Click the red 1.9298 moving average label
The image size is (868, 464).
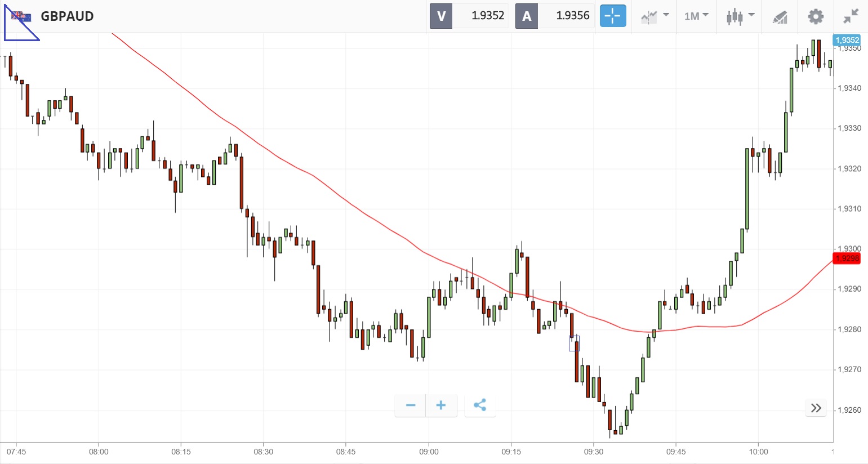[x=847, y=258]
